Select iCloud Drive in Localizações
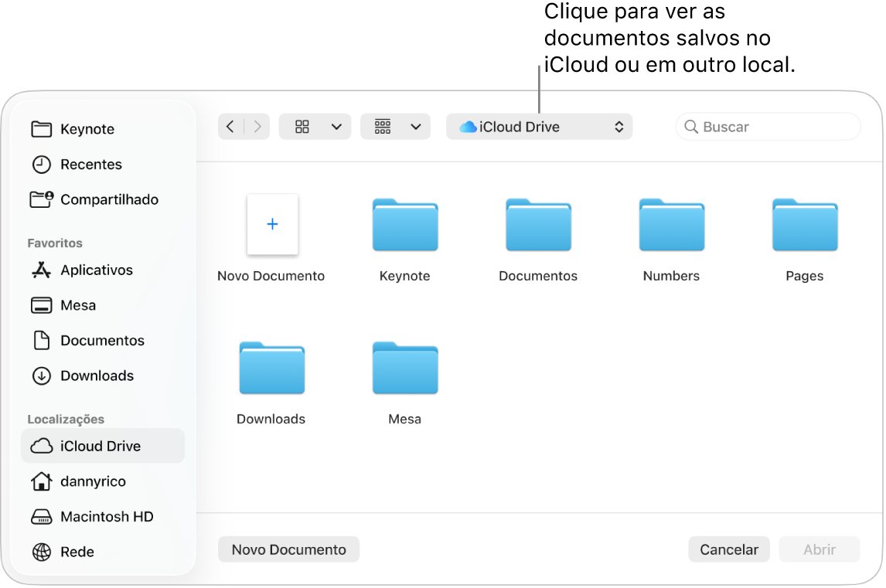This screenshot has width=886, height=588. (100, 446)
